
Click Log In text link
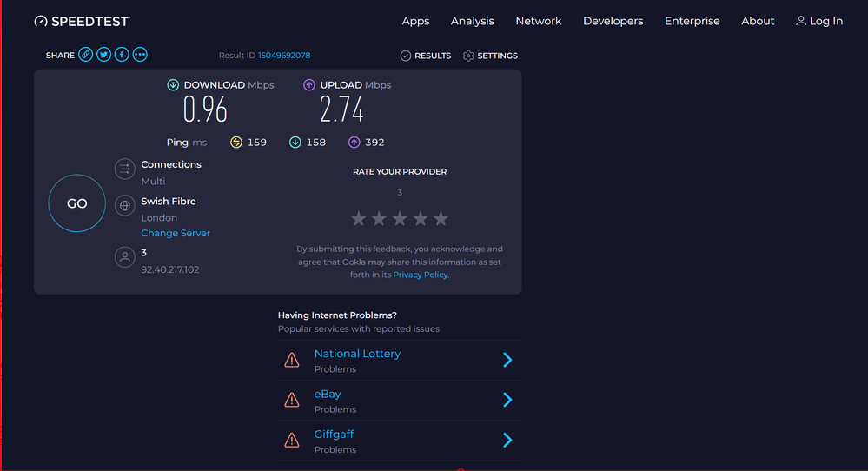click(x=826, y=21)
